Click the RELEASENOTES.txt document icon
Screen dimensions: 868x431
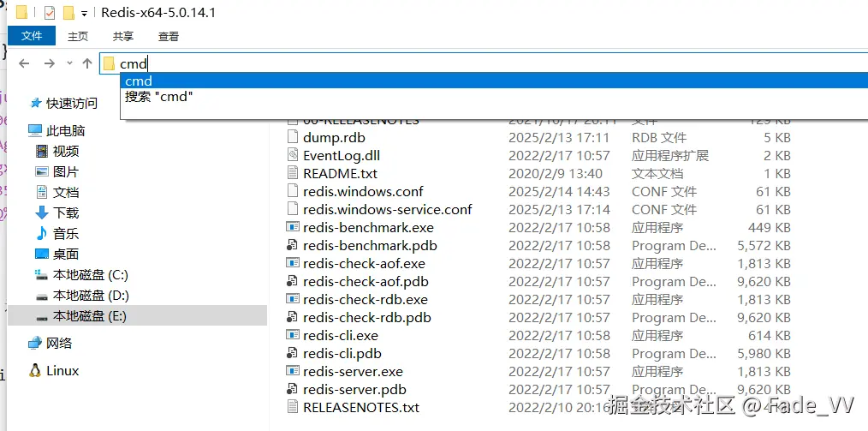point(293,408)
